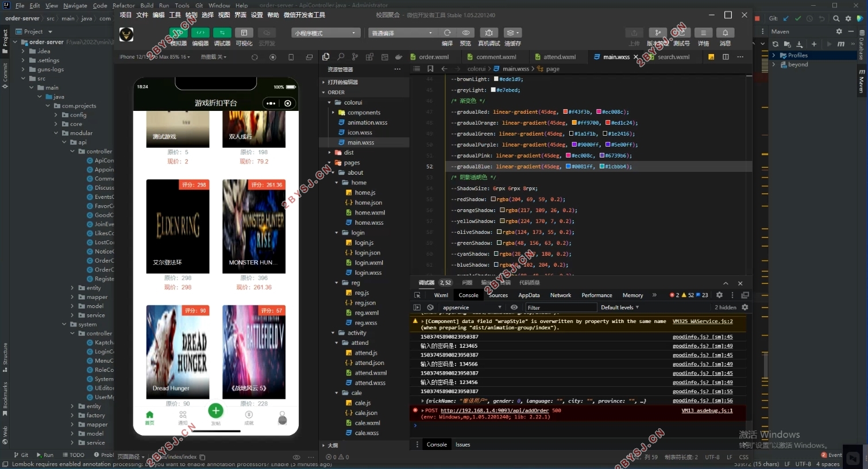Open goodinfo.js [sm]:56 source link
The width and height of the screenshot is (868, 469).
tap(703, 401)
